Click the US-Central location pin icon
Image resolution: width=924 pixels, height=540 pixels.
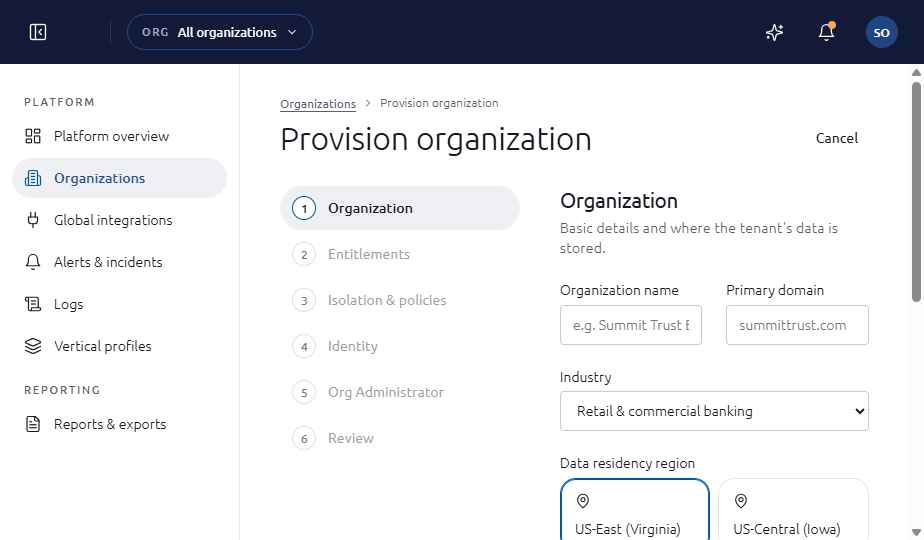coord(741,501)
